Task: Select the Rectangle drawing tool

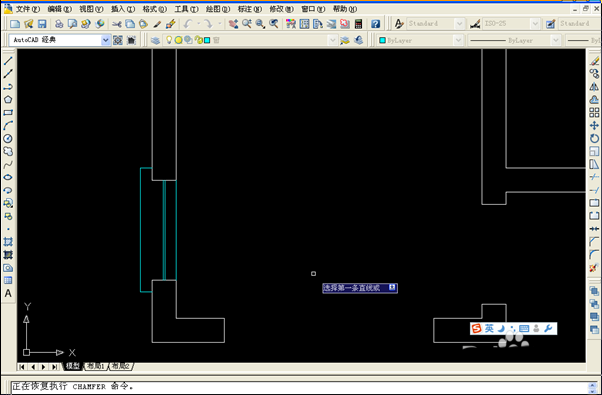Action: pos(8,113)
